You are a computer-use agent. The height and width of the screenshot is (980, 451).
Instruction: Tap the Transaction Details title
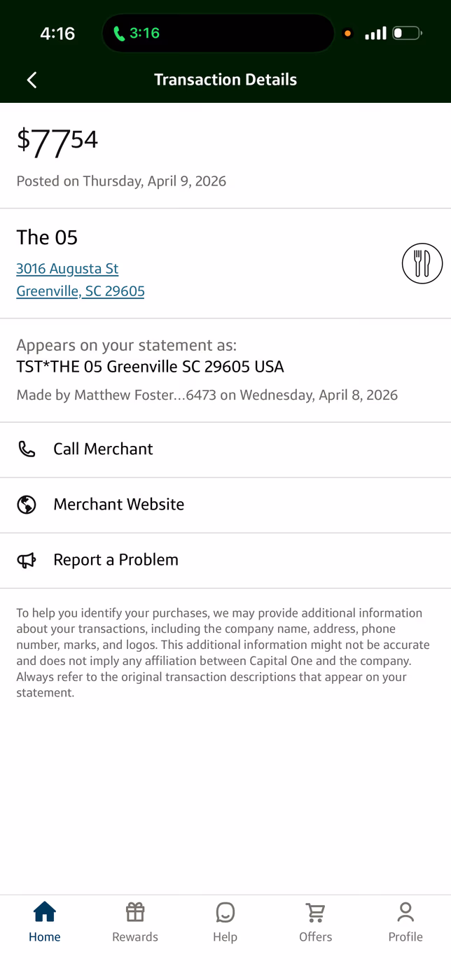pos(225,80)
